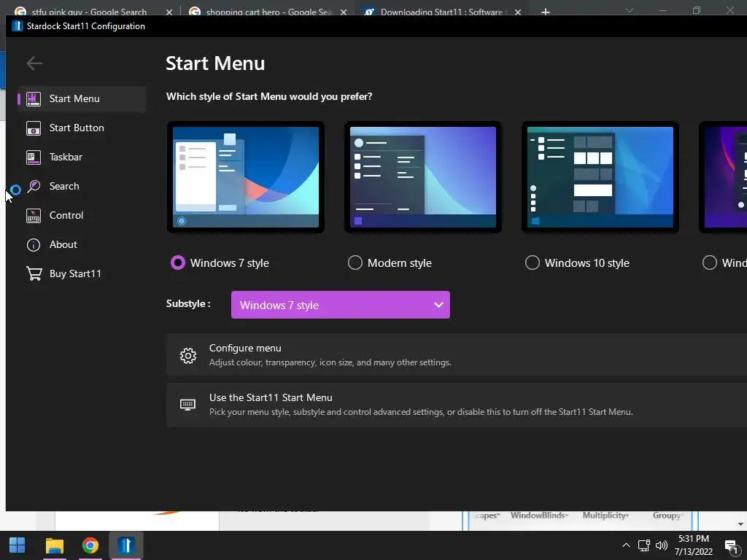Show hidden system tray icons
The width and height of the screenshot is (747, 560).
[626, 545]
